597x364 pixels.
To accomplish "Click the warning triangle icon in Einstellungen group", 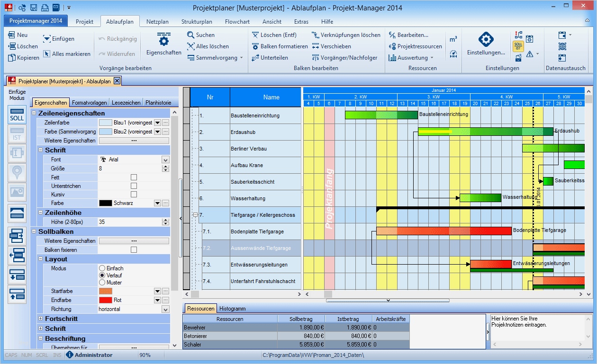I will coord(529,55).
